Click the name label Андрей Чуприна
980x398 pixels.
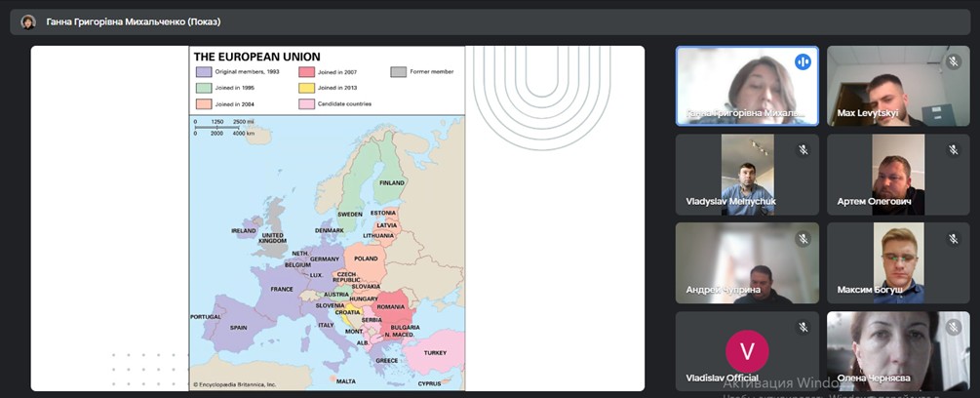724,290
